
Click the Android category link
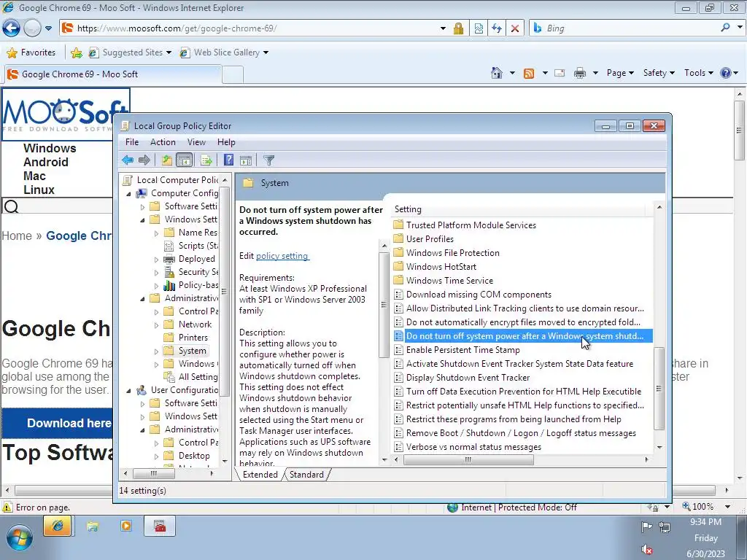click(46, 162)
